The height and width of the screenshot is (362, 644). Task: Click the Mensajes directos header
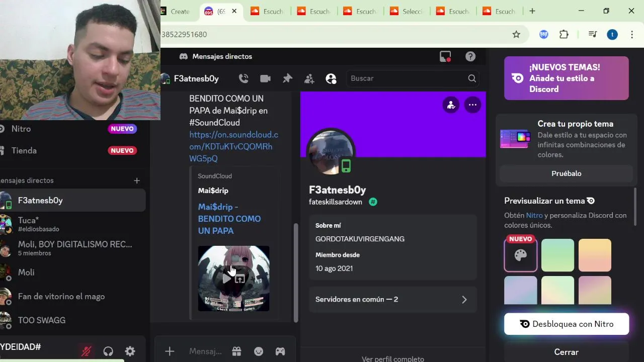click(x=222, y=56)
